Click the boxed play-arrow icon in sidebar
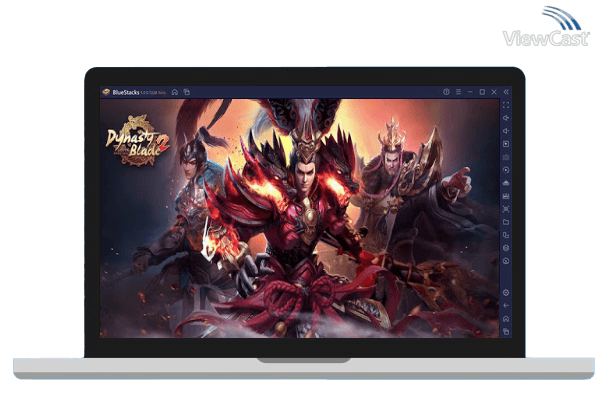 click(x=506, y=144)
